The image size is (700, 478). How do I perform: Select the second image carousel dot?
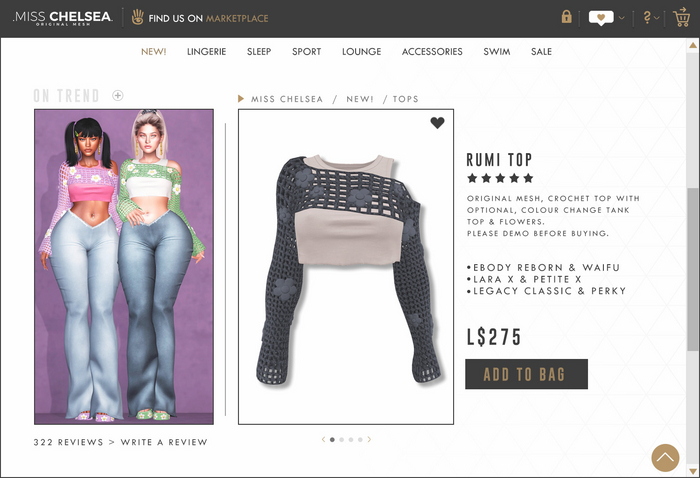pyautogui.click(x=342, y=440)
